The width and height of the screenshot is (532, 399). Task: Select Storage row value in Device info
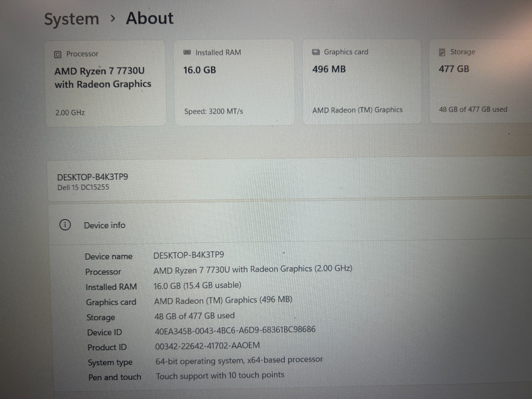click(x=195, y=316)
